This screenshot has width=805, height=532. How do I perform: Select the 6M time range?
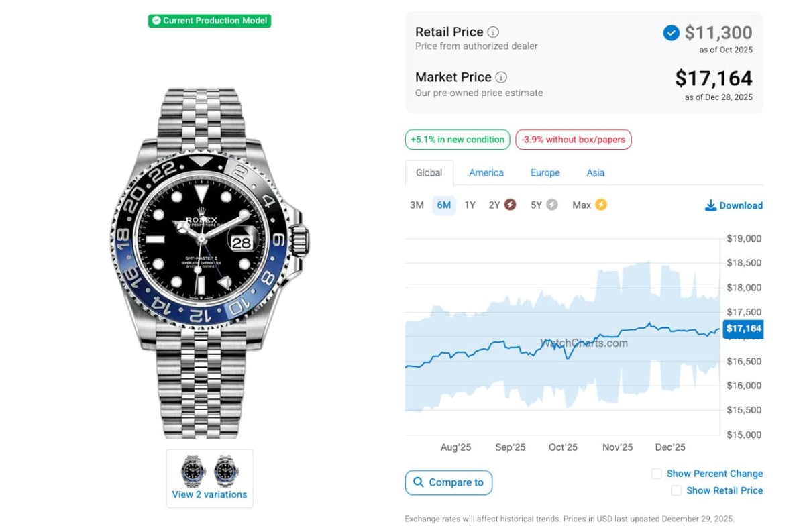click(x=443, y=205)
